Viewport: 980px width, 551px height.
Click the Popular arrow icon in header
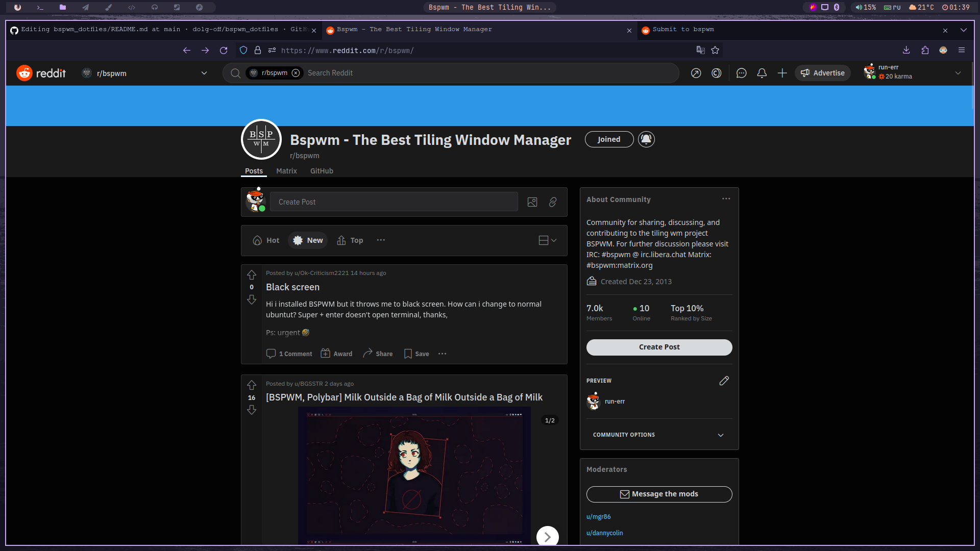(x=696, y=73)
